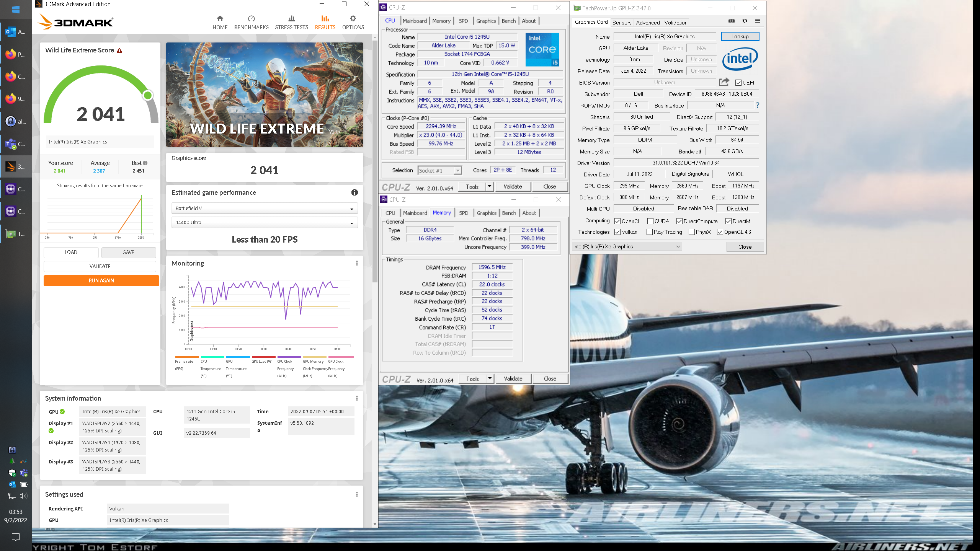Click the GPU-Z refresh icon
This screenshot has height=551, width=980.
coord(745,21)
